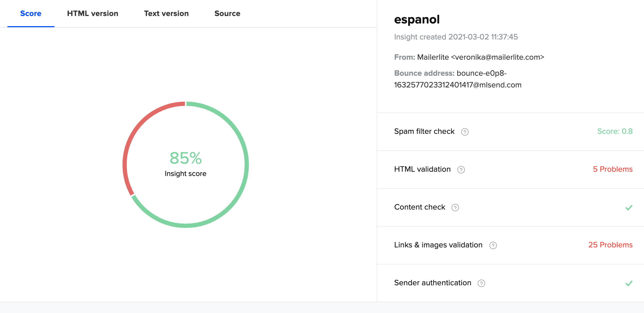Click help icon beside Spam filter check
The height and width of the screenshot is (313, 644).
click(465, 132)
